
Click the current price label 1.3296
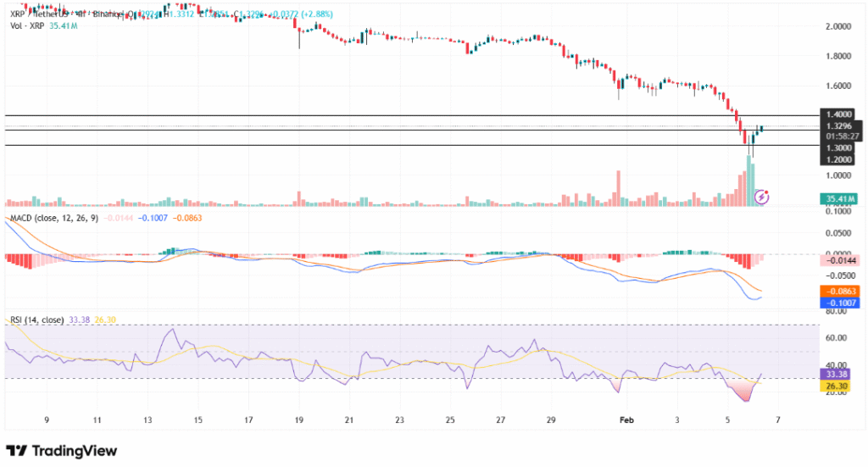point(839,125)
